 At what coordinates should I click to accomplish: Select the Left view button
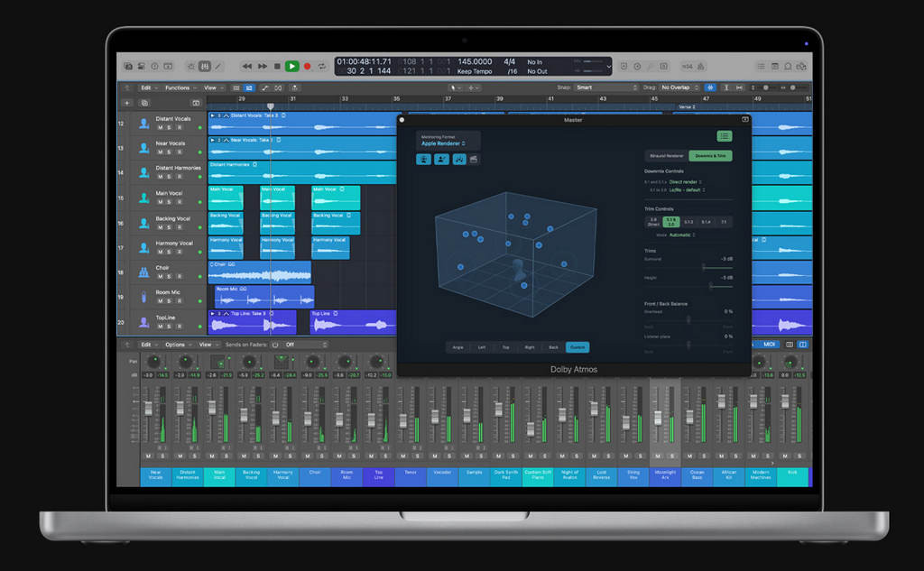[482, 347]
